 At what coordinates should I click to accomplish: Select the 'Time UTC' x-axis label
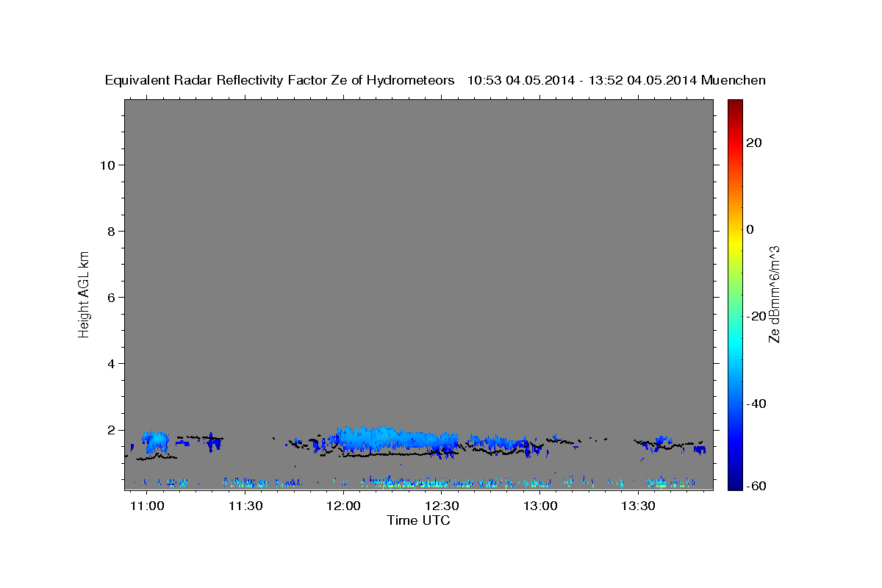(x=418, y=520)
